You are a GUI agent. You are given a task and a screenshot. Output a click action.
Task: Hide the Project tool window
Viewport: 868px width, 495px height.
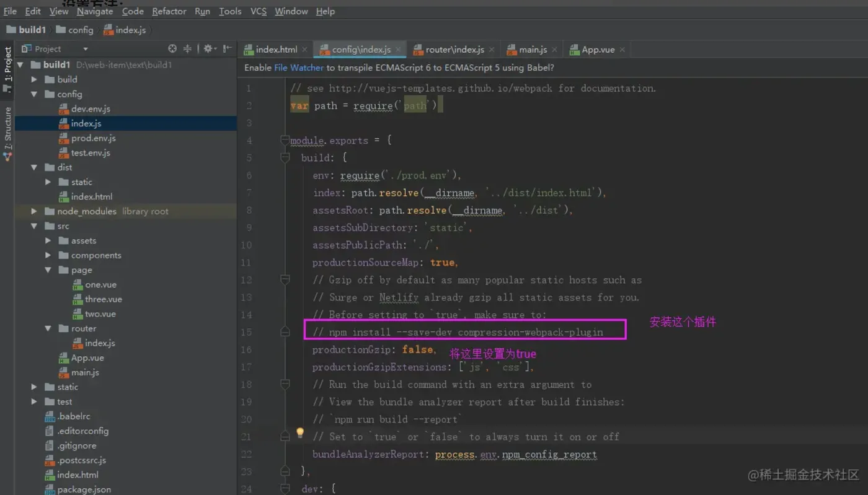[x=228, y=49]
